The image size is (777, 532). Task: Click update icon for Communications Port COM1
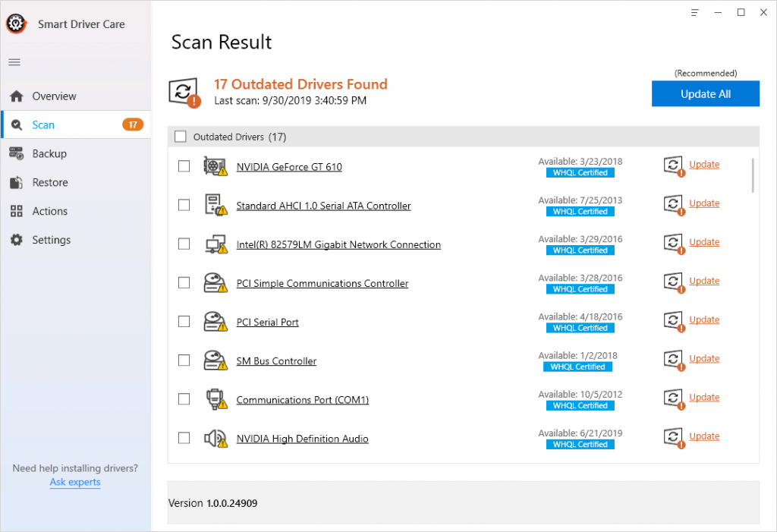(x=674, y=399)
